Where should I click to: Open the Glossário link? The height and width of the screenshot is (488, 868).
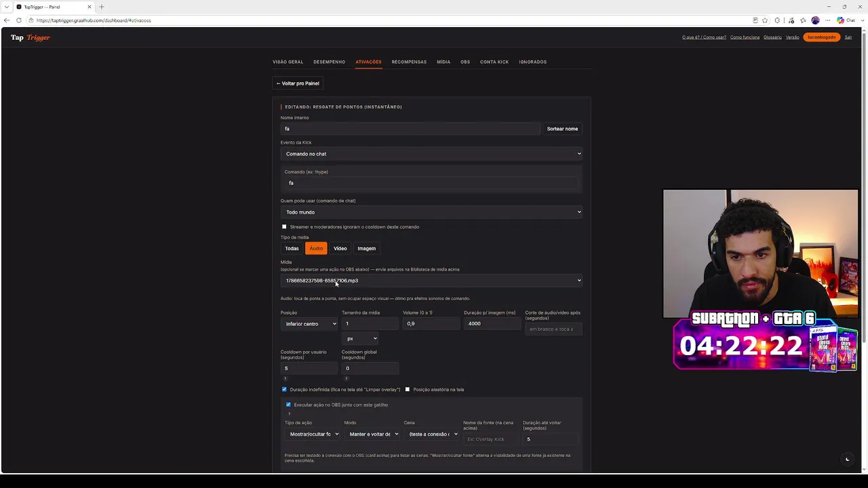click(772, 37)
